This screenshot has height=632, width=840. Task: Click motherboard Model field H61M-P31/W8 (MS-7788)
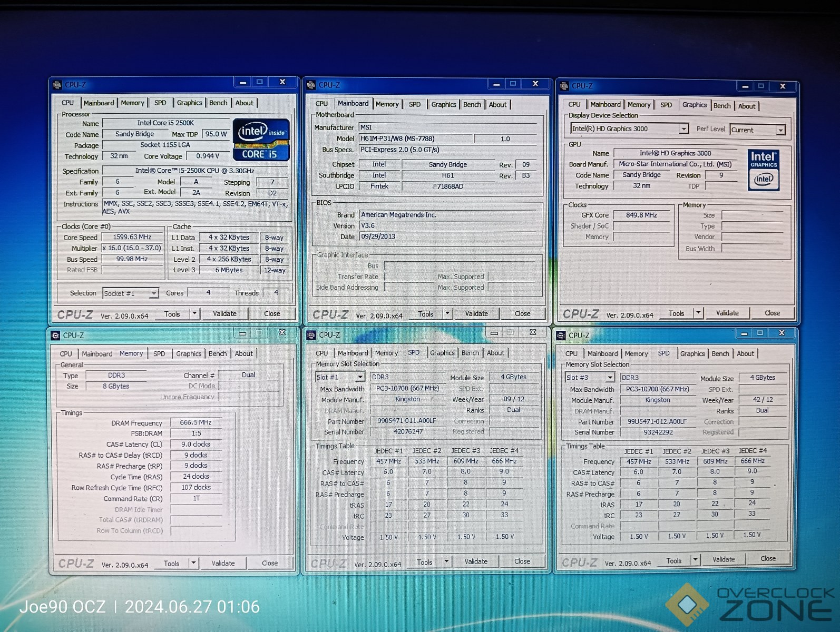415,139
